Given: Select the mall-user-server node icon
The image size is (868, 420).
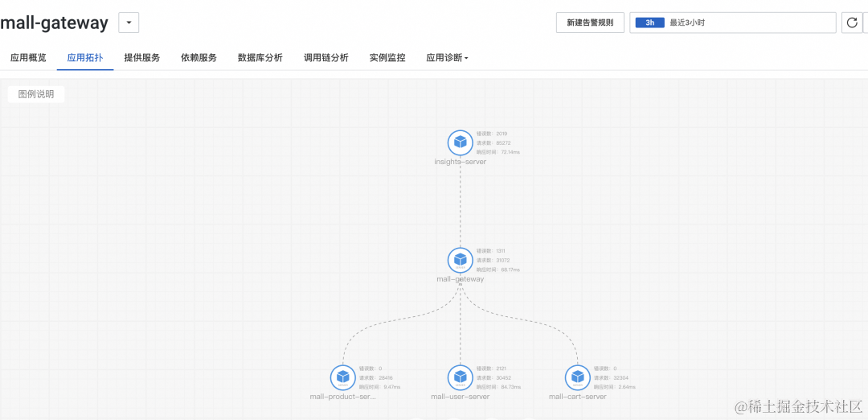Looking at the screenshot, I should pyautogui.click(x=460, y=377).
